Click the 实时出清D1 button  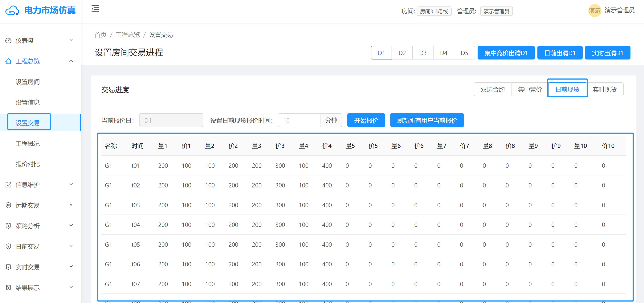pyautogui.click(x=608, y=53)
